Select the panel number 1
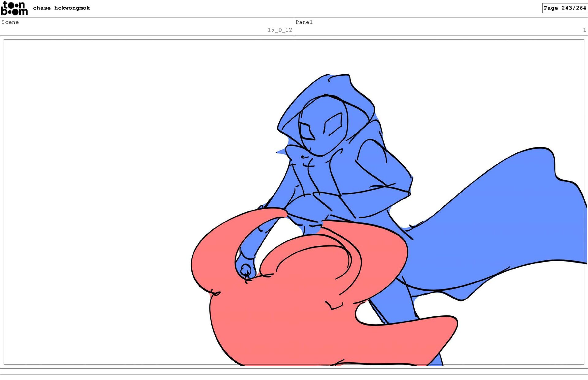588x380 pixels. (x=584, y=30)
